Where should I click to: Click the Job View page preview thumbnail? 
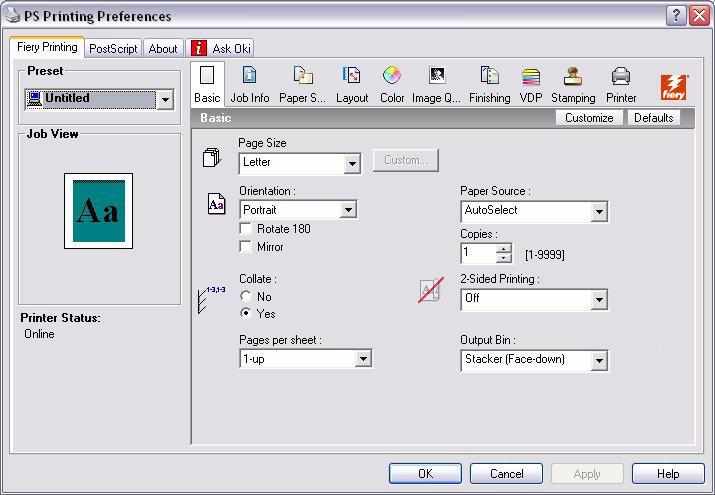click(x=98, y=211)
